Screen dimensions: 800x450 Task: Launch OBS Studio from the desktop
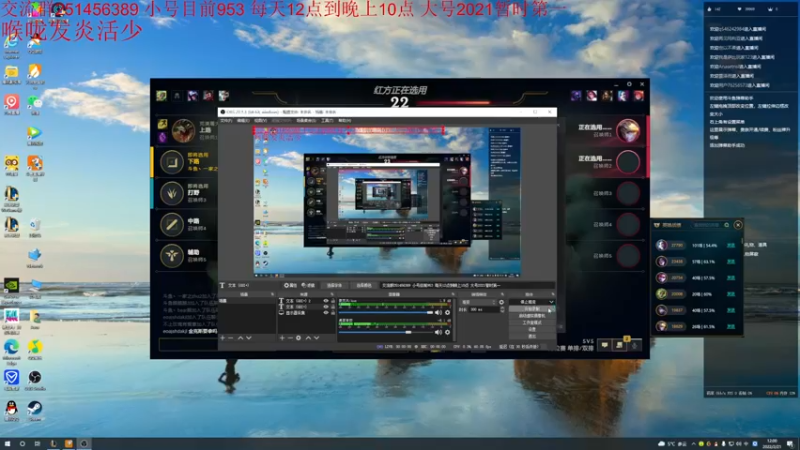[35, 377]
